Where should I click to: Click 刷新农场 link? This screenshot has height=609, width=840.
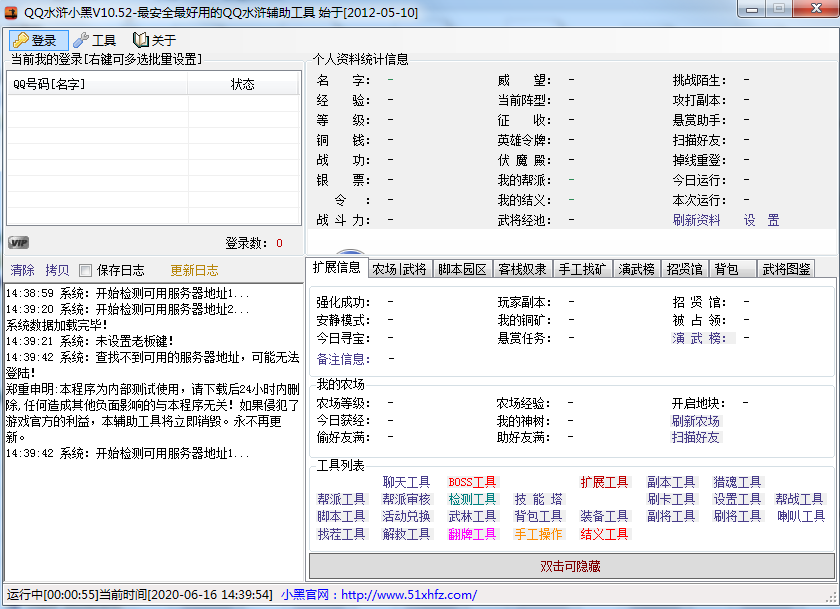click(695, 421)
